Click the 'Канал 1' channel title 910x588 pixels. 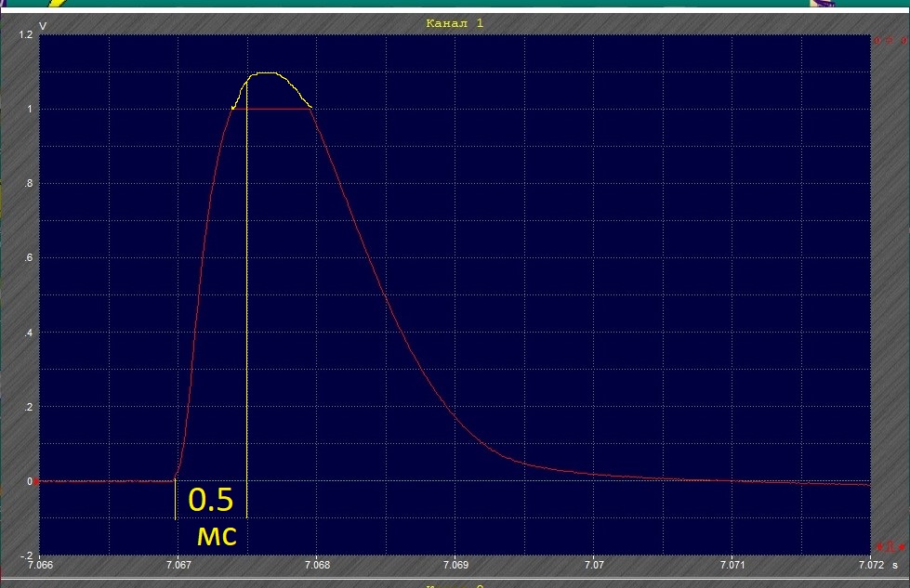(x=455, y=23)
